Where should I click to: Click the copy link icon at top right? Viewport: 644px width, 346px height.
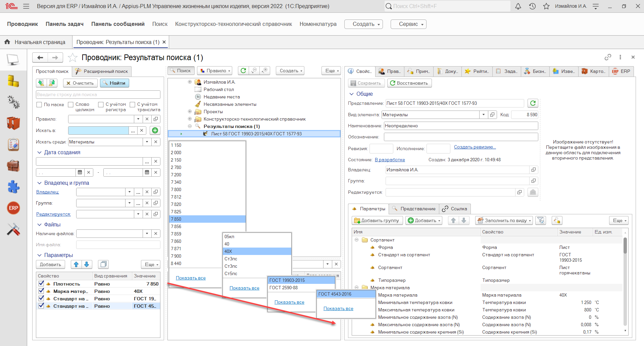(608, 57)
